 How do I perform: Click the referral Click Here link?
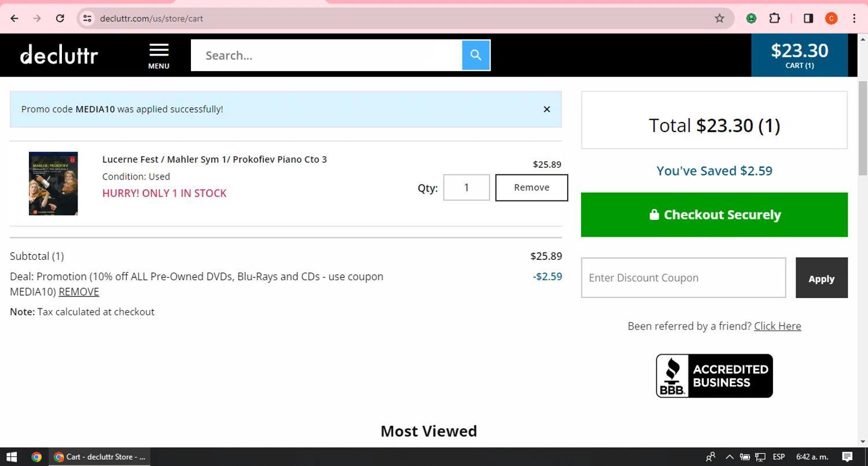(x=778, y=326)
